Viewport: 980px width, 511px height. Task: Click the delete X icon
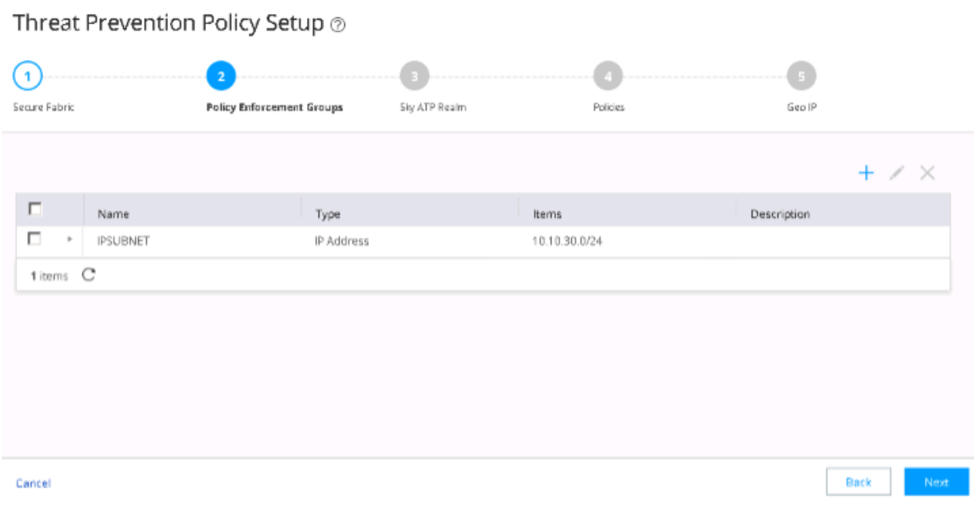click(927, 173)
